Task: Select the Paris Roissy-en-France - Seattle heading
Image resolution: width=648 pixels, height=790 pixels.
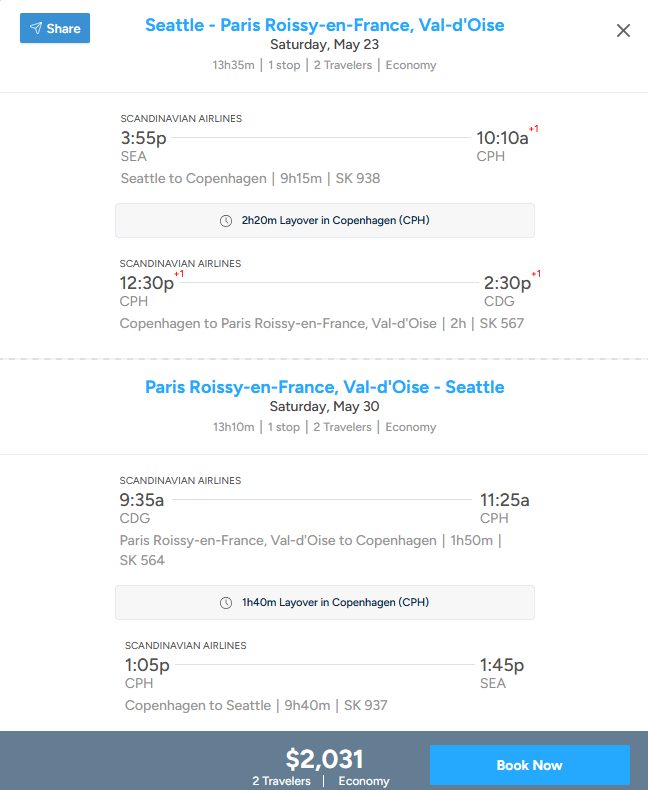Action: (x=324, y=387)
